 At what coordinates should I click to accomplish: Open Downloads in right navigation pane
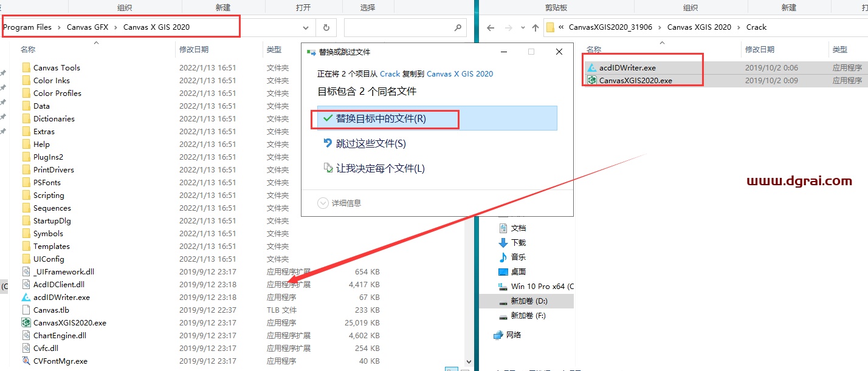tap(518, 243)
